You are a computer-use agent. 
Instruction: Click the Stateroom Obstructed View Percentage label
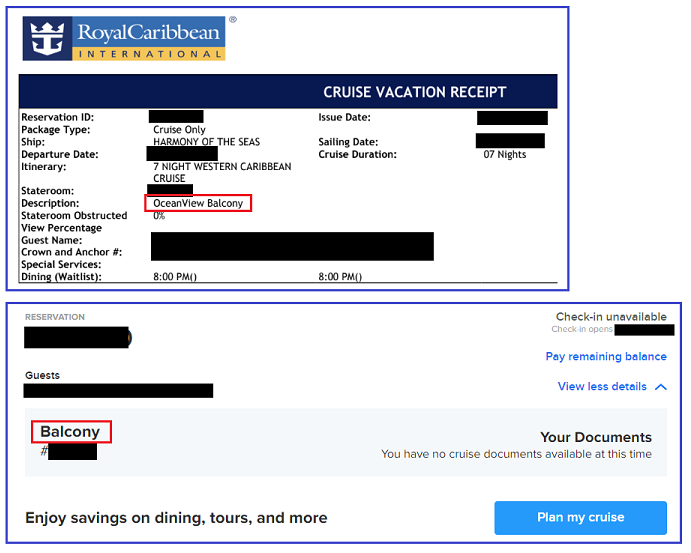[74, 222]
